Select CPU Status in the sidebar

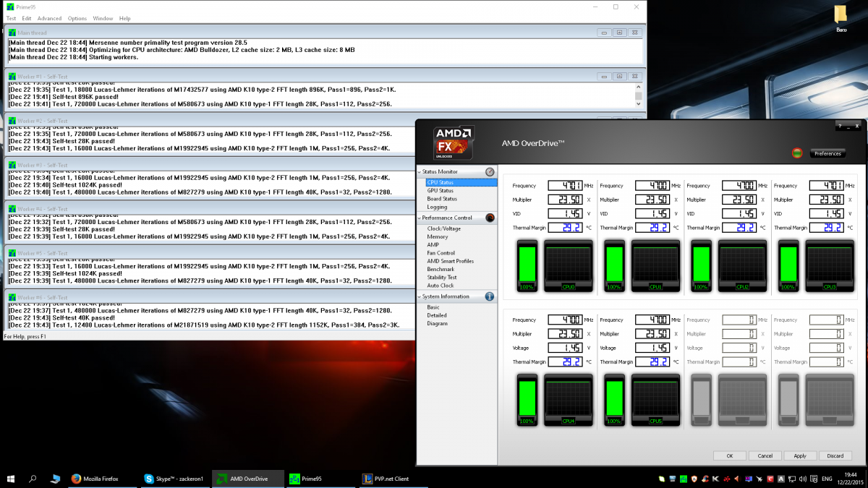pos(461,183)
